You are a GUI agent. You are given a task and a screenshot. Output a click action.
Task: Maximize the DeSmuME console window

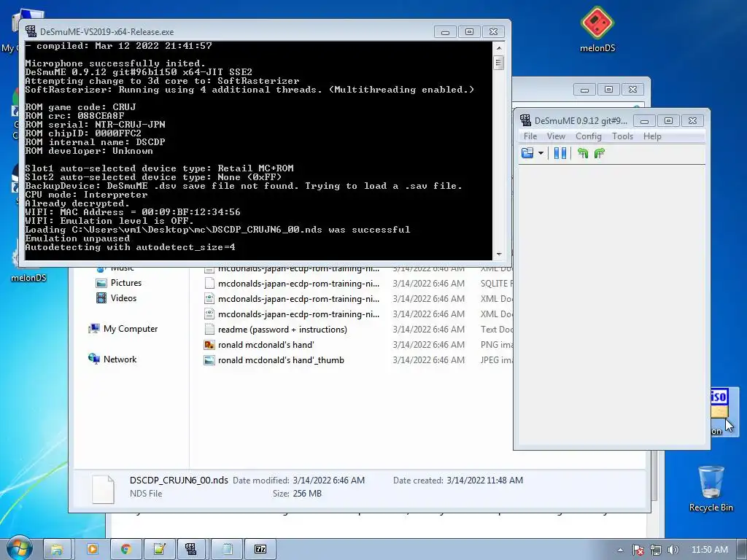(469, 32)
